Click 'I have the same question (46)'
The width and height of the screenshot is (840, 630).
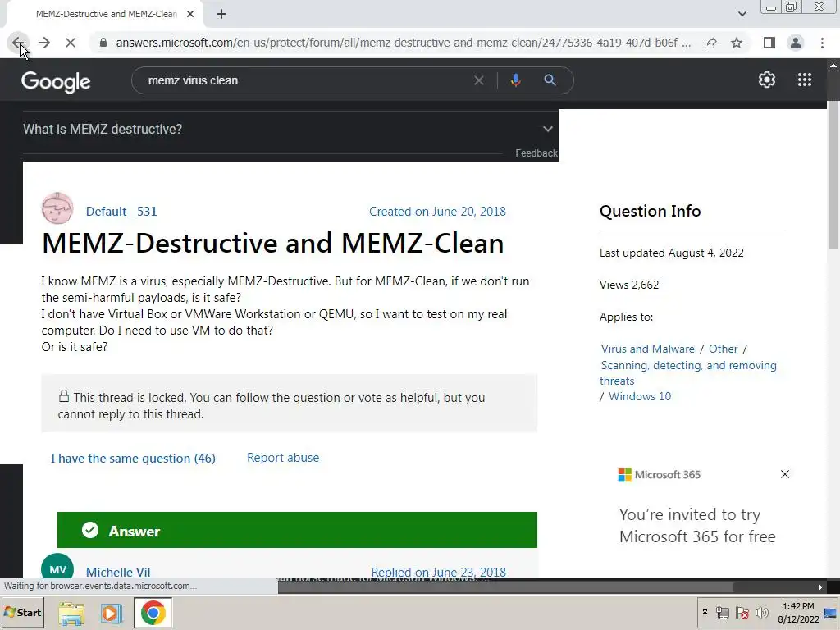pos(133,459)
